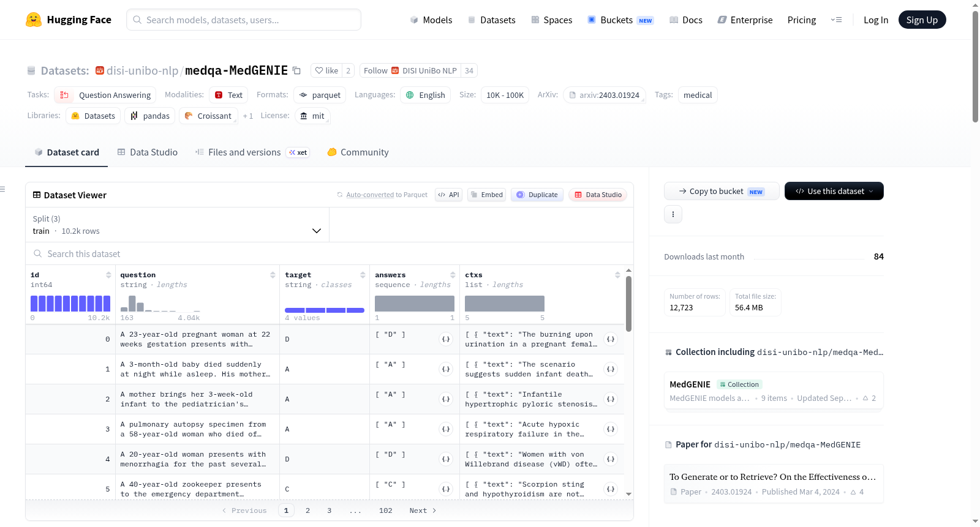Click the id column histogram bars
This screenshot has height=527, width=980.
pyautogui.click(x=70, y=304)
